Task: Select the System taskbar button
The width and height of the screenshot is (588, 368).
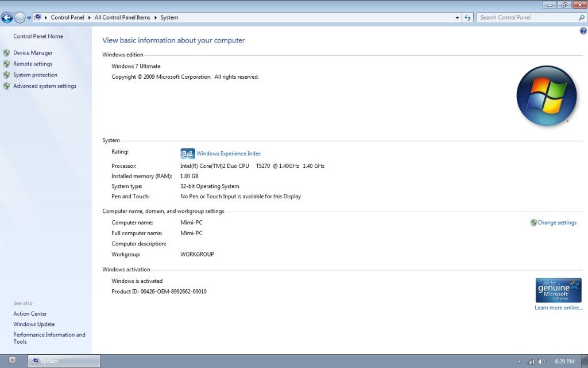Action: [64, 361]
